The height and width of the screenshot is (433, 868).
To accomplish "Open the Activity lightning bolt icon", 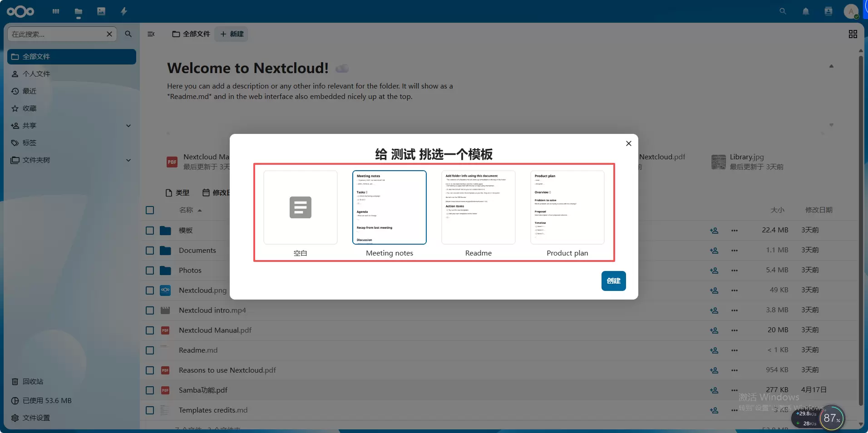I will [x=124, y=11].
